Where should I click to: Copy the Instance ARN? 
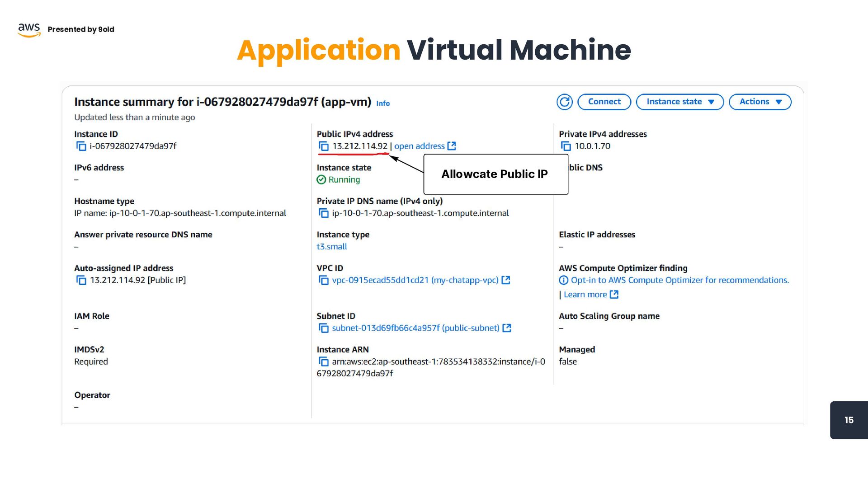[324, 362]
